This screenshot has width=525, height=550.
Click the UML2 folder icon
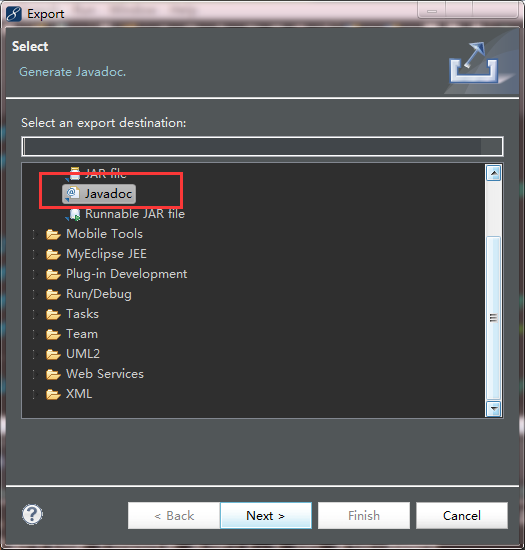point(53,354)
